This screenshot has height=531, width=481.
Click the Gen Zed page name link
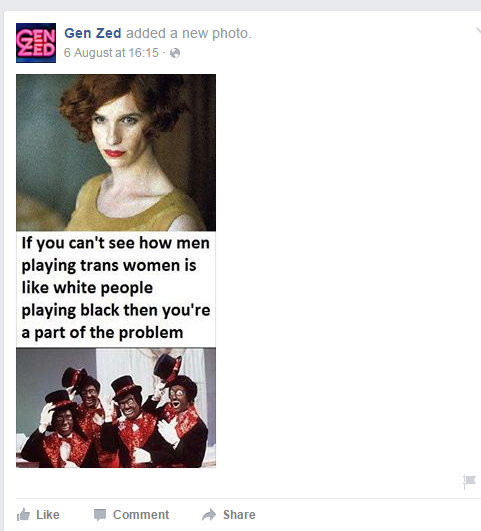click(92, 33)
